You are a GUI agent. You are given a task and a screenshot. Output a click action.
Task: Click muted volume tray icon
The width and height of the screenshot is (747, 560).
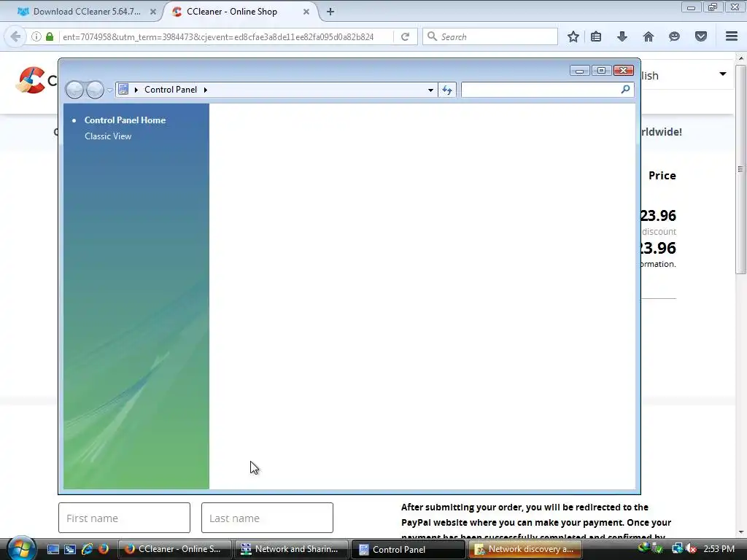(x=691, y=549)
